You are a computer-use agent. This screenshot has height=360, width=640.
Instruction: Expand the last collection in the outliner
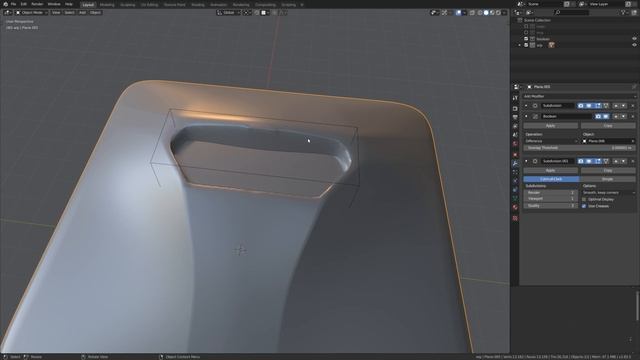click(x=520, y=45)
